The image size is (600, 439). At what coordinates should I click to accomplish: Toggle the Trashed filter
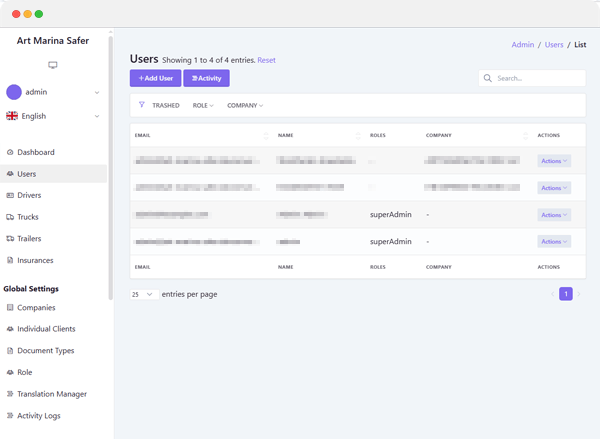click(166, 105)
